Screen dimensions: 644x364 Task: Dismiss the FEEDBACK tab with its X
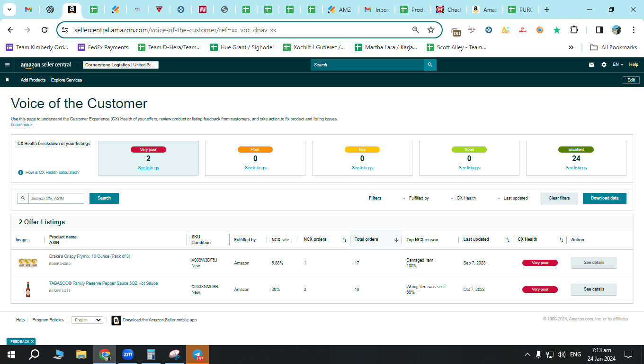tap(32, 342)
